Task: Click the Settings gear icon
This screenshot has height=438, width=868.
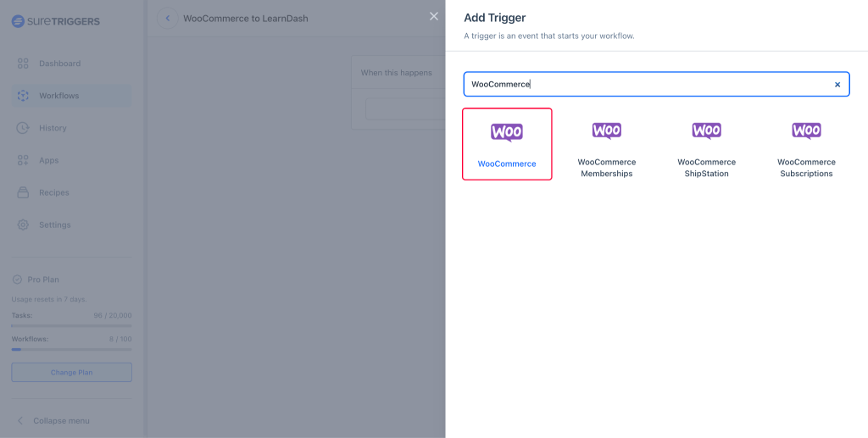Action: tap(23, 225)
